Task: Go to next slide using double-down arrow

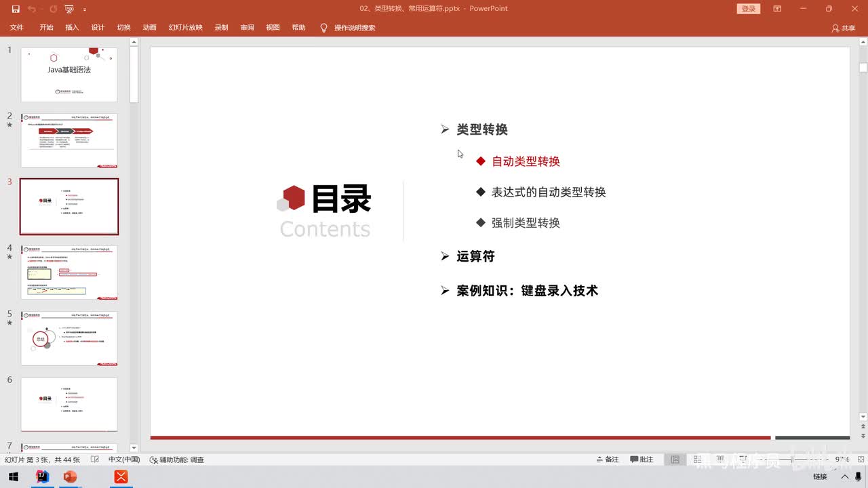Action: [863, 436]
